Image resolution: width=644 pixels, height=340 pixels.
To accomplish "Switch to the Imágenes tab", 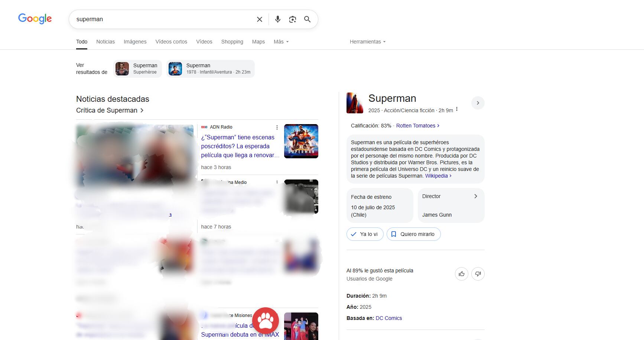I will point(135,42).
